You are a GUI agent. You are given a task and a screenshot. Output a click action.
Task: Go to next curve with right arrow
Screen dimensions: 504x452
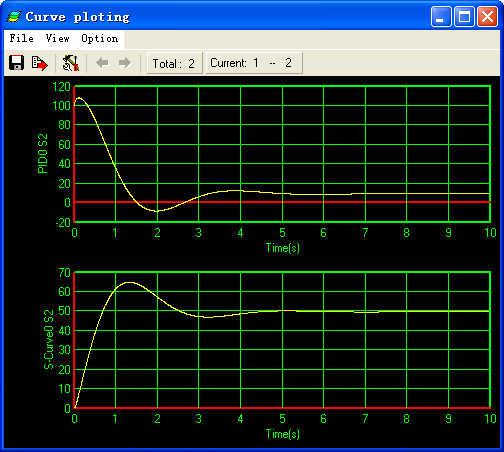coord(125,63)
